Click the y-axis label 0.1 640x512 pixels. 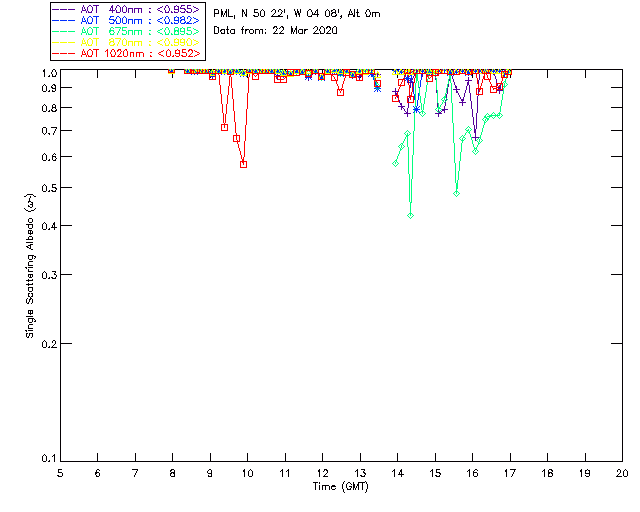48,459
